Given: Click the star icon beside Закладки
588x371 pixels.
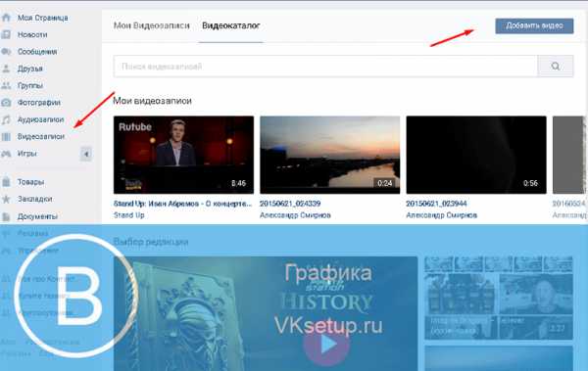Looking at the screenshot, I should click(6, 199).
